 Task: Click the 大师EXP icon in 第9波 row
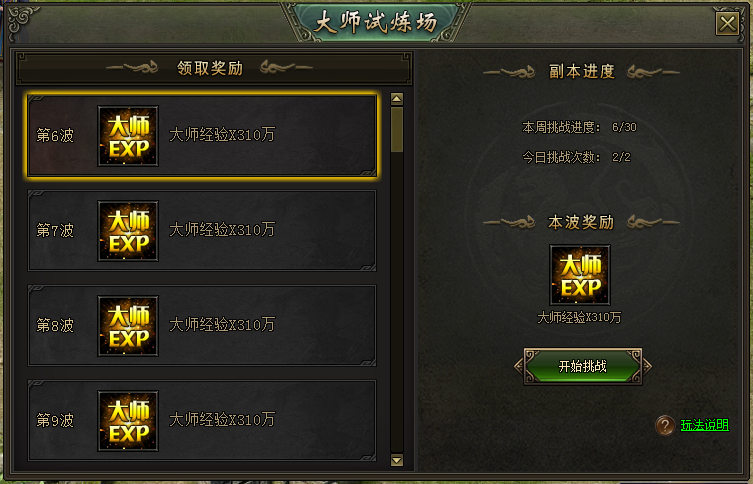[x=128, y=421]
